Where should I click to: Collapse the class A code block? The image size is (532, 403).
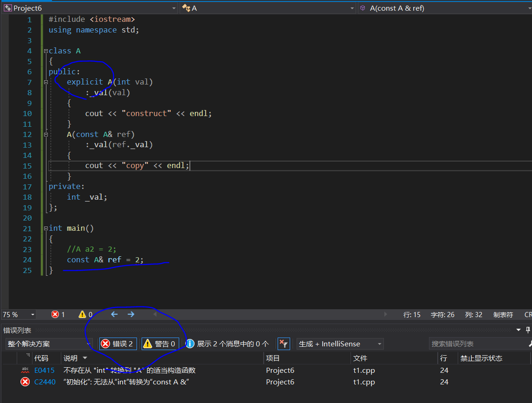tap(46, 51)
